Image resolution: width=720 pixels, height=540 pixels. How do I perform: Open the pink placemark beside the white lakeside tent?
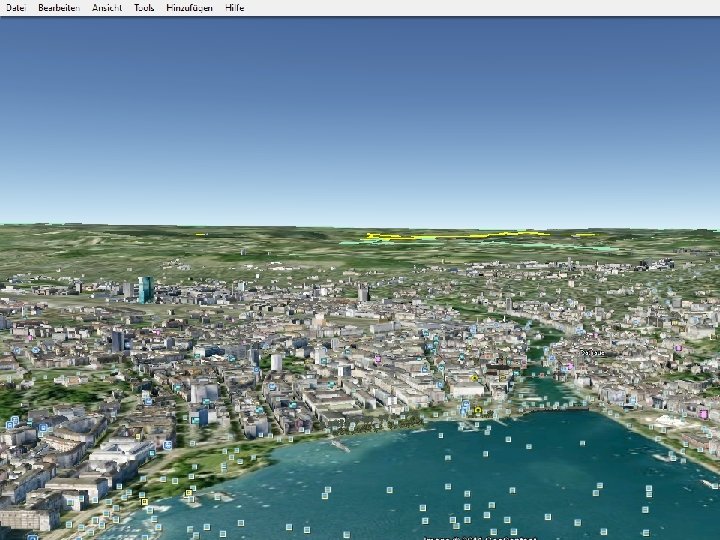coord(703,414)
